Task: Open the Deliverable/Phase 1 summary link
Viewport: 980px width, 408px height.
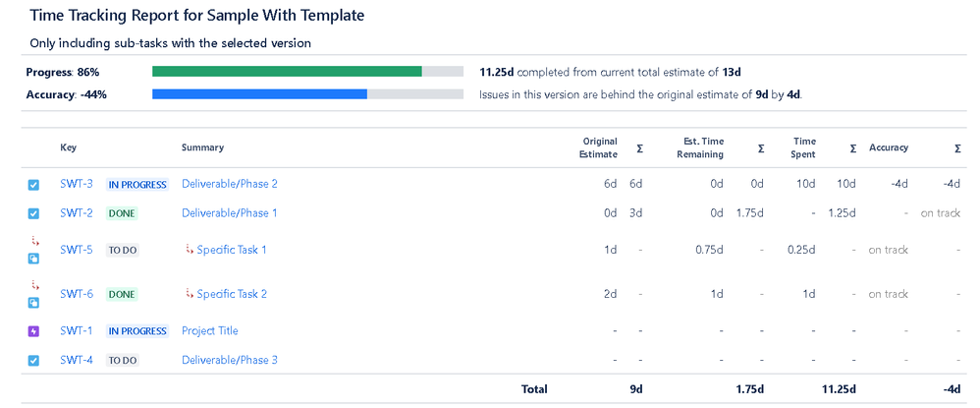Action: [x=230, y=212]
